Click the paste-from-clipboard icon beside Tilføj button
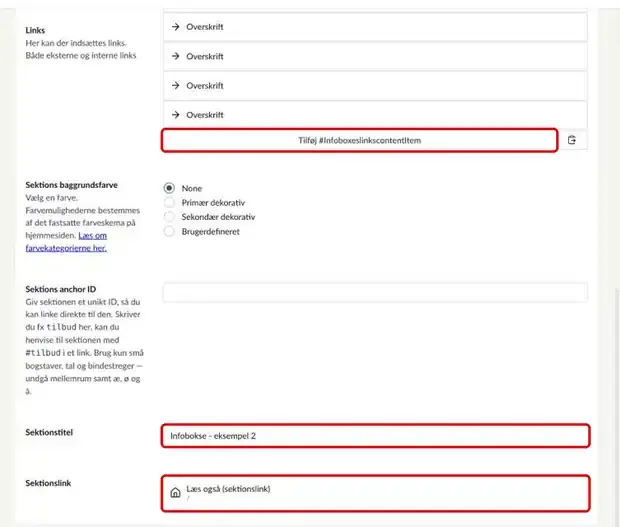Viewport: 620px width, 527px height. click(572, 140)
